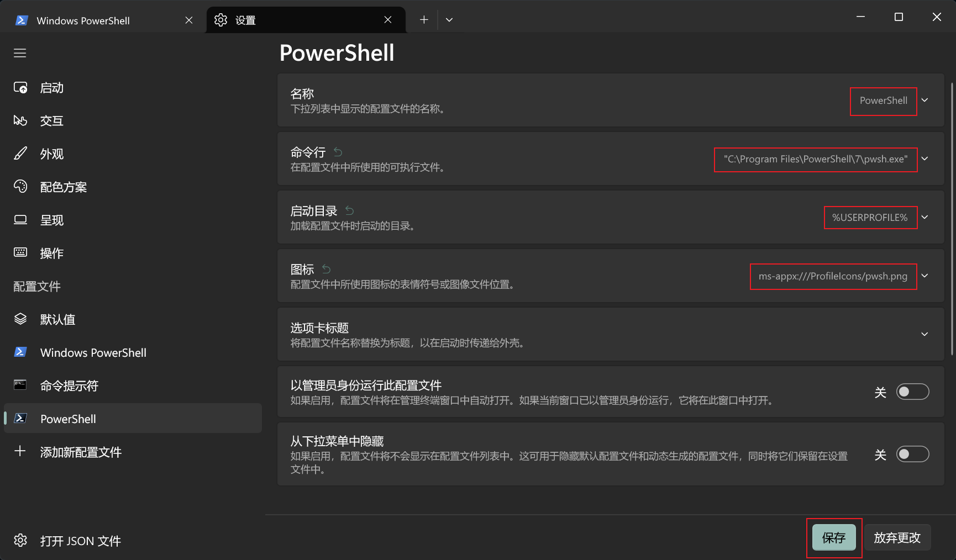This screenshot has width=956, height=560.
Task: Select the Windows PowerShell profile icon
Action: click(x=20, y=352)
